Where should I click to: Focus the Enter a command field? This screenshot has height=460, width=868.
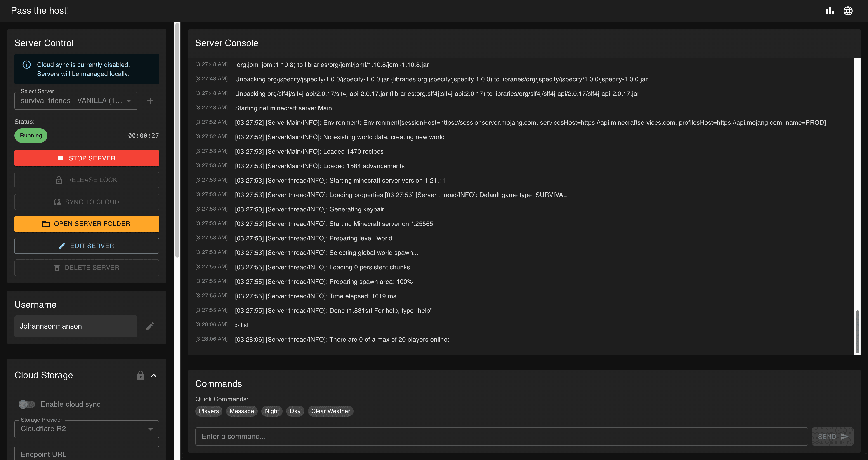(501, 437)
